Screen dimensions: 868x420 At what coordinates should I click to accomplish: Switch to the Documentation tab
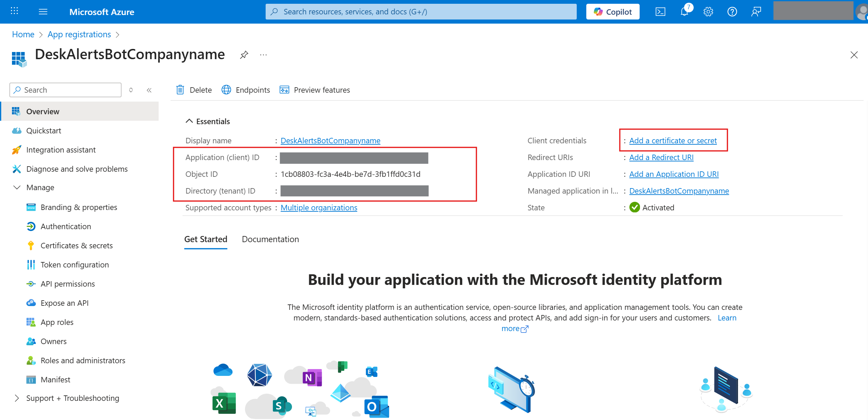click(270, 239)
